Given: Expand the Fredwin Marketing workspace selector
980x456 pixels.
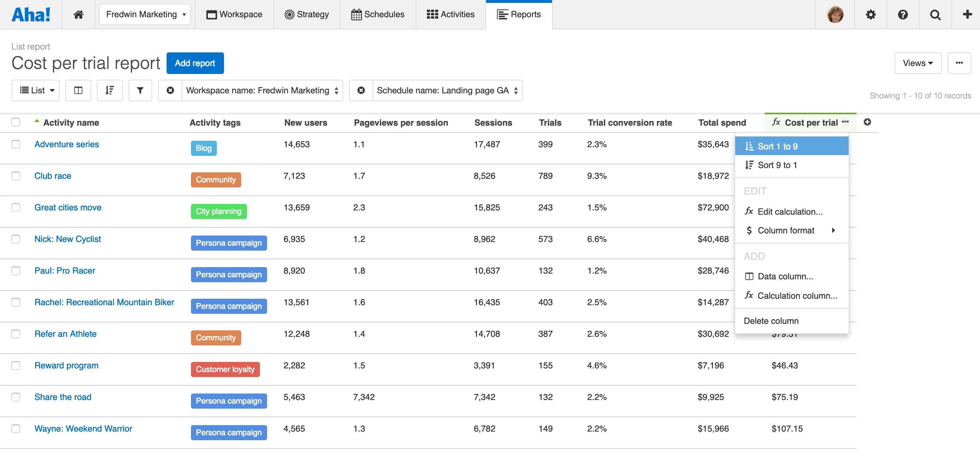Looking at the screenshot, I should 145,14.
